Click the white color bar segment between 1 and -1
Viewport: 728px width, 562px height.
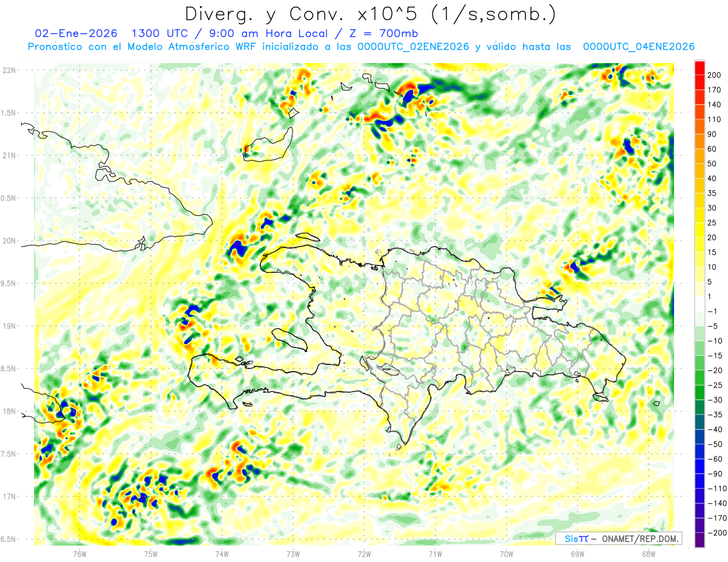pyautogui.click(x=699, y=304)
